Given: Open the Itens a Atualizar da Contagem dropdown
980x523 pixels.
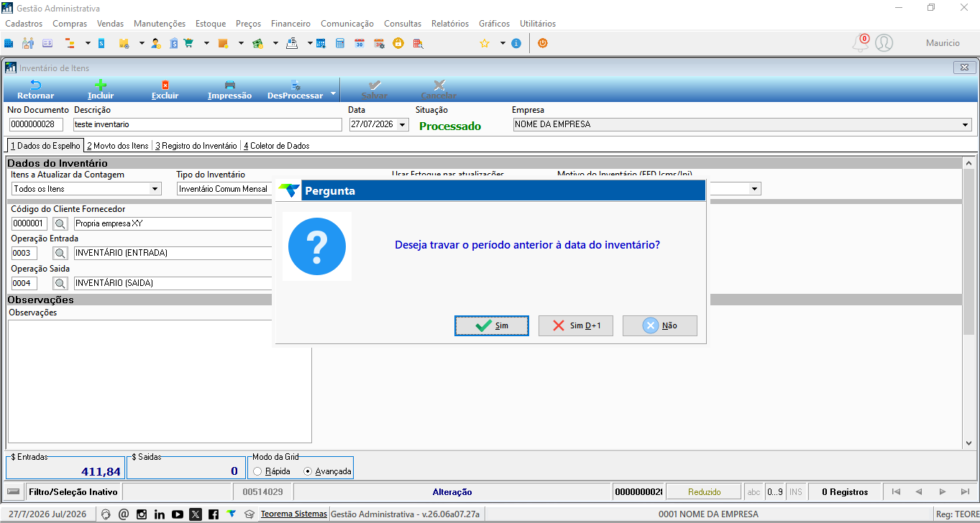Looking at the screenshot, I should point(155,189).
